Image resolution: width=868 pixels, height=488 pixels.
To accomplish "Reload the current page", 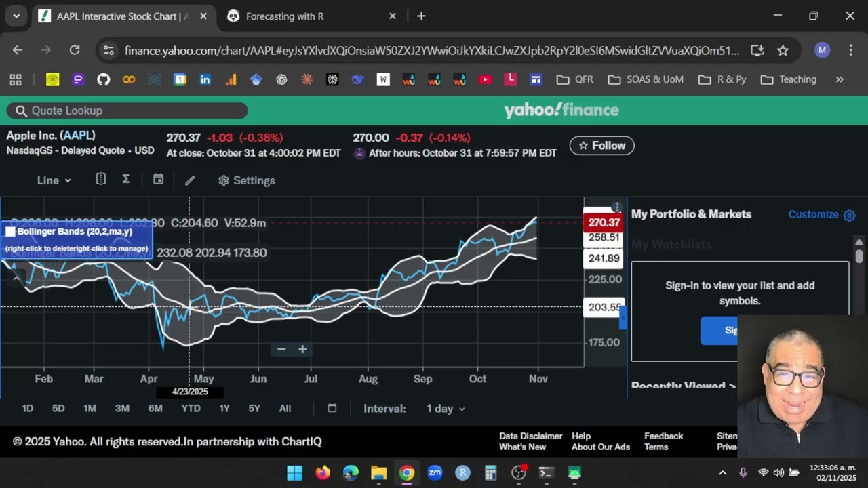I will [x=75, y=50].
